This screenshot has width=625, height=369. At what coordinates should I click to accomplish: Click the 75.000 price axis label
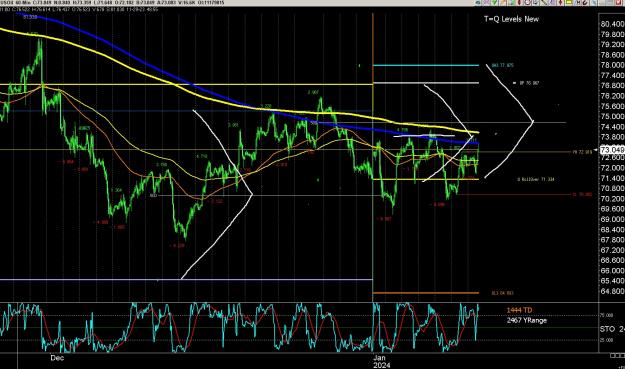tap(612, 116)
